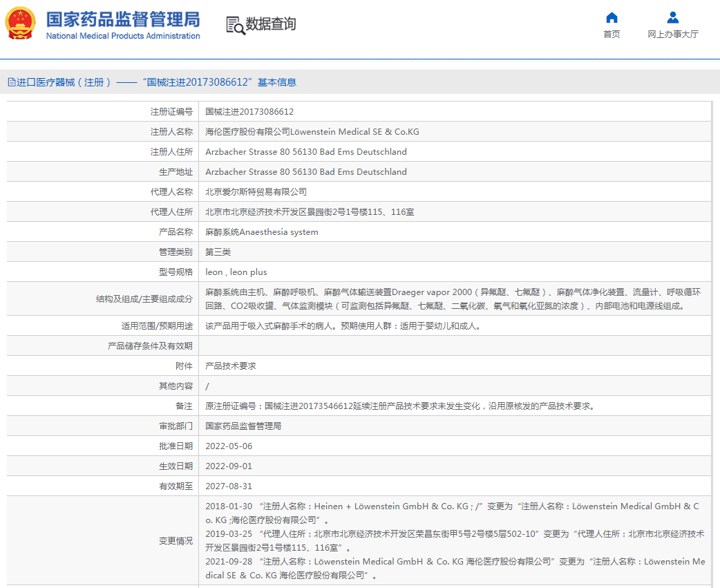Click the online service hall person icon
This screenshot has width=720, height=588.
coord(673,17)
